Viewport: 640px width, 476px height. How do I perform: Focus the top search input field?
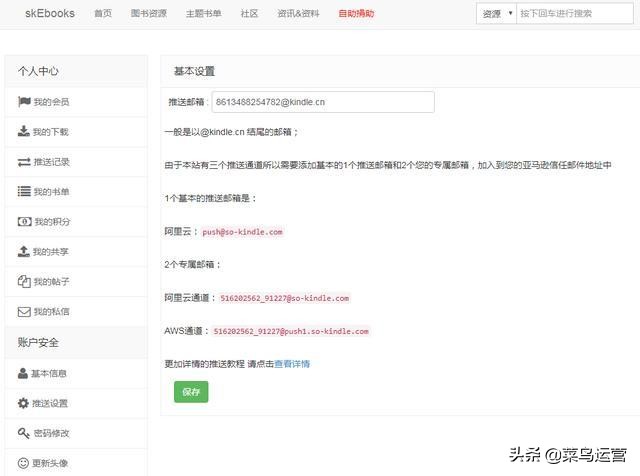point(575,13)
